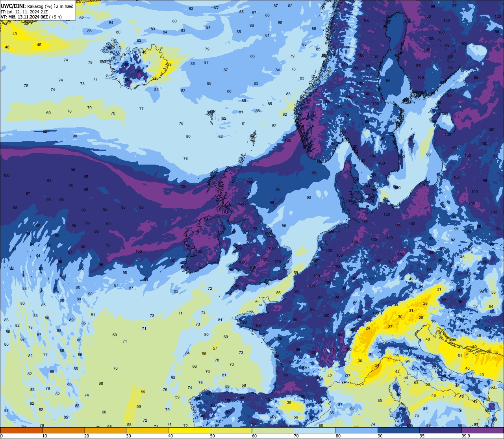Click the light orange 20–30 legend swatch
504x439 pixels.
click(x=105, y=430)
